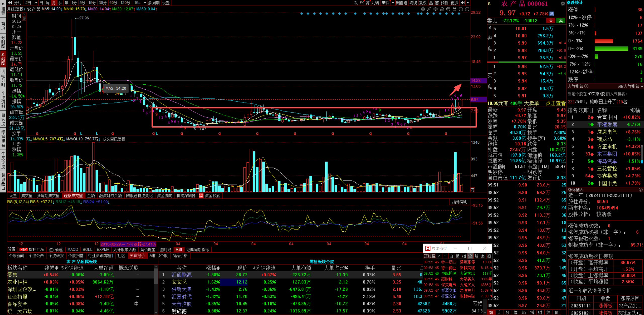Expand the 15s interval dropdown arrow
Screen dimensions: 644x315
coord(145,3)
